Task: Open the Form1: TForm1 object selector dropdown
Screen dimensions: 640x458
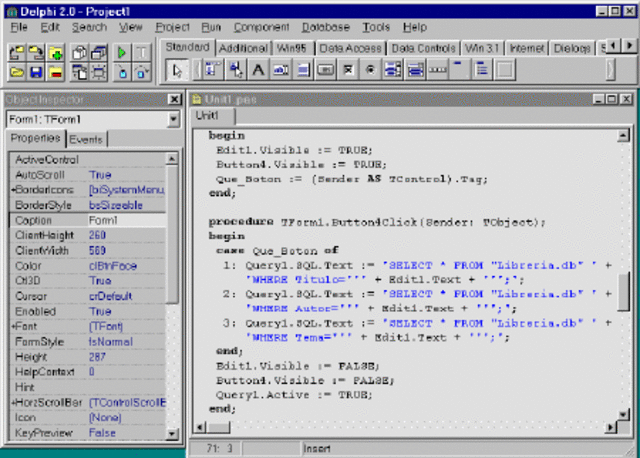Action: (173, 119)
